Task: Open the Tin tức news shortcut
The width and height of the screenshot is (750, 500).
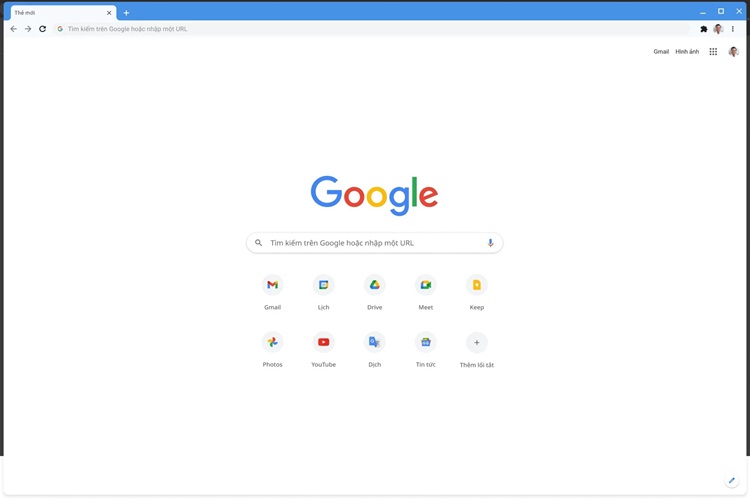Action: click(x=426, y=349)
